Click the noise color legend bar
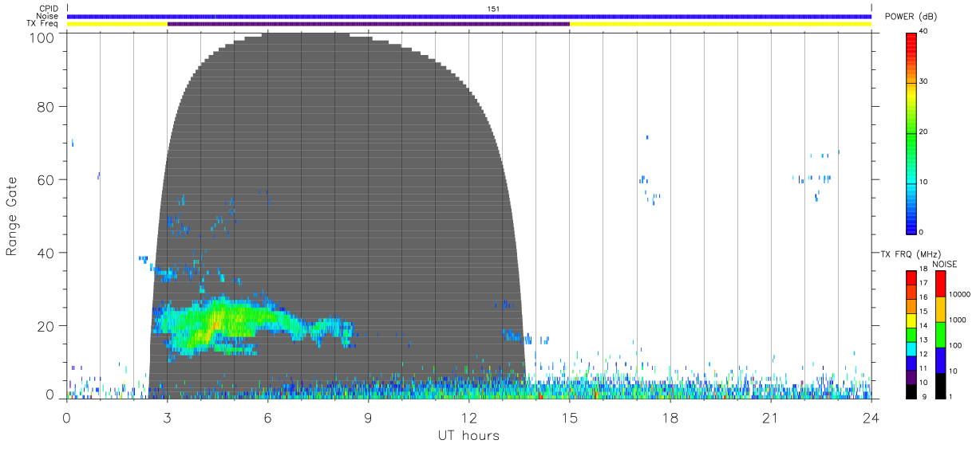 940,335
